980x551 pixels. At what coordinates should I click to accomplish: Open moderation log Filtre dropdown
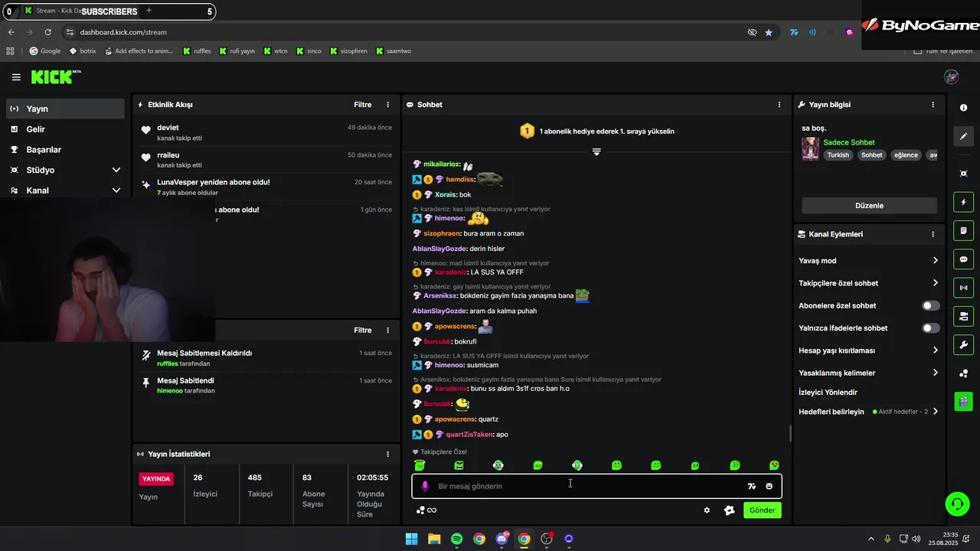pos(363,331)
